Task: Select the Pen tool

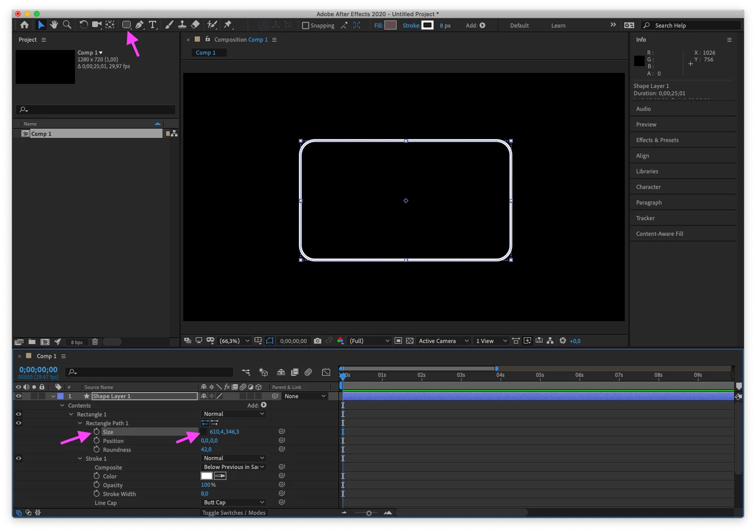Action: click(140, 24)
